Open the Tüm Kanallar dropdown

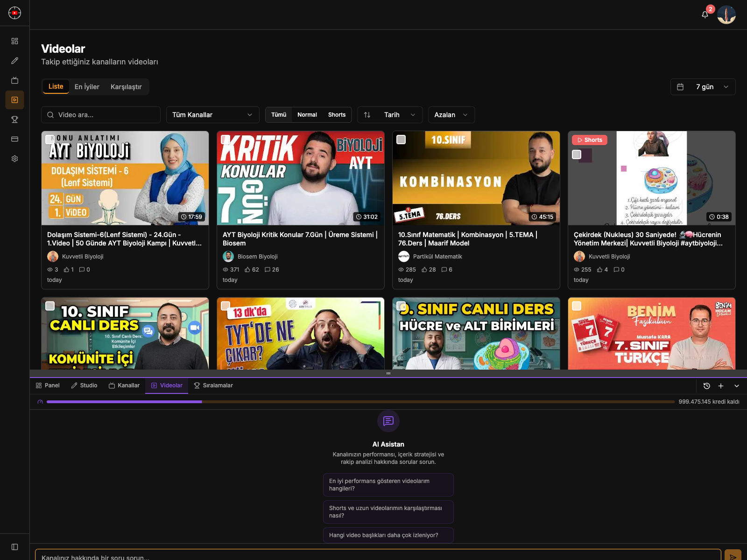click(x=213, y=115)
